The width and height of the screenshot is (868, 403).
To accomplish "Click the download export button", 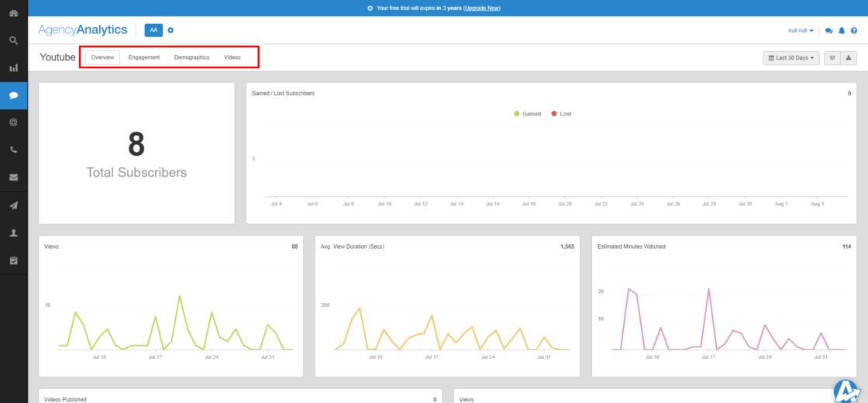I will (x=849, y=57).
